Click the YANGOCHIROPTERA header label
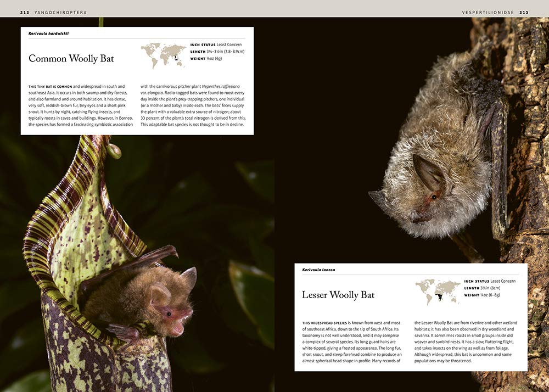549x392 pixels. tap(61, 12)
